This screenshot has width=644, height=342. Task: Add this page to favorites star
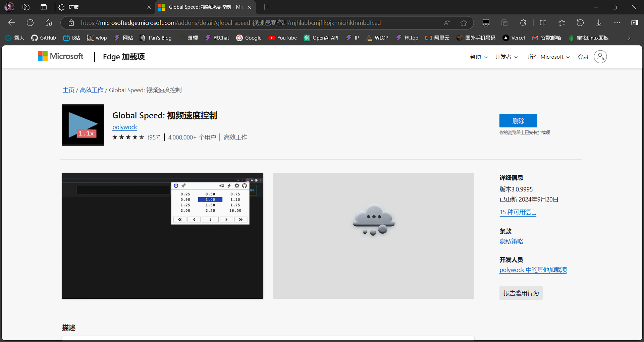(x=464, y=23)
